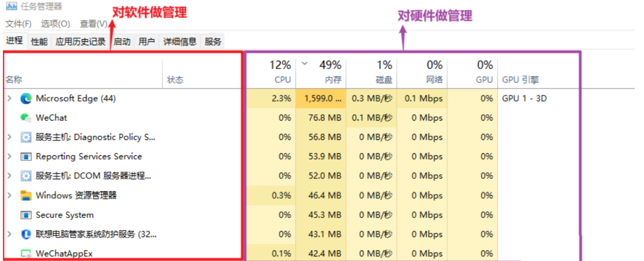
Task: Click the 1,599.0 memory value cell
Action: [321, 98]
